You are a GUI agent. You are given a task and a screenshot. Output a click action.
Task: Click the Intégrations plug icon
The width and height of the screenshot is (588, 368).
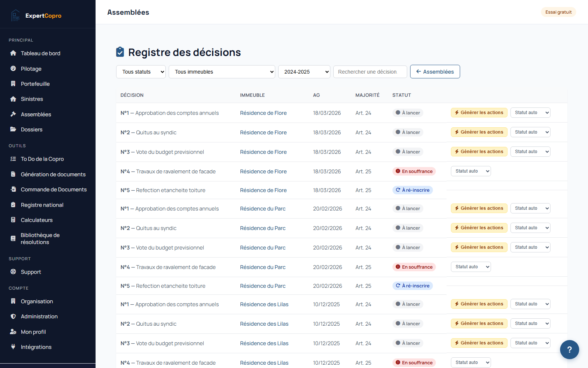(x=13, y=347)
